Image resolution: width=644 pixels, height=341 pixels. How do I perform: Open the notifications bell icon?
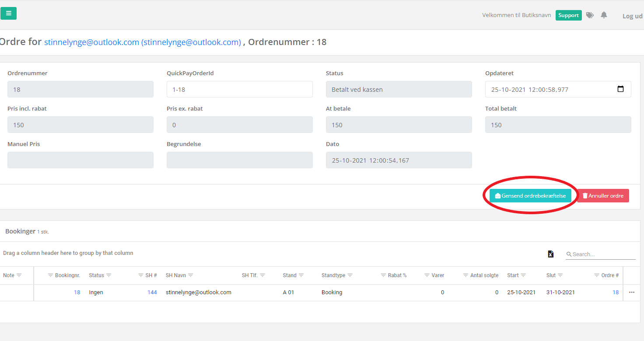[604, 15]
